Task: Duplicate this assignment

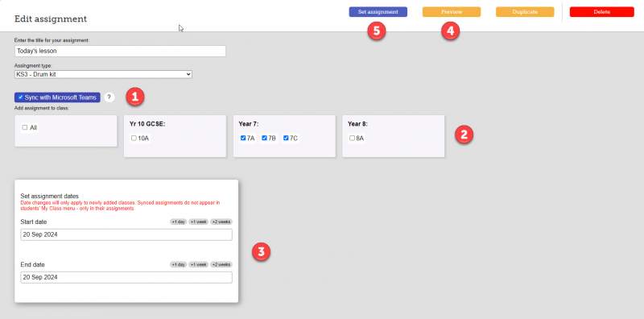Action: 525,12
